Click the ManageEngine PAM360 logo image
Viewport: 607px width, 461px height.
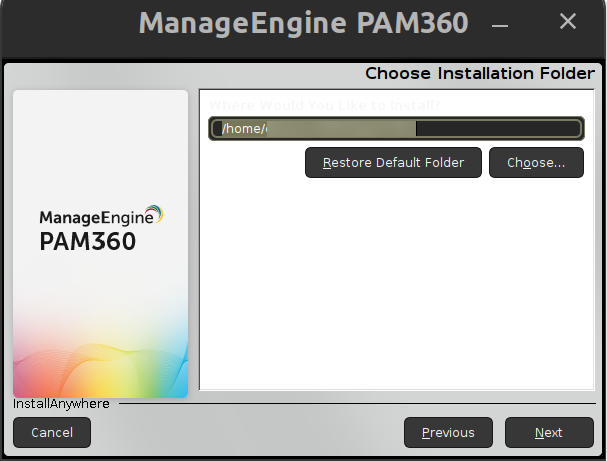tap(101, 244)
